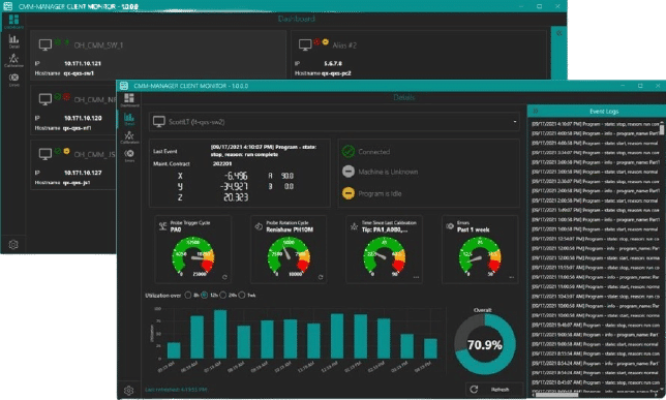Image resolution: width=666 pixels, height=400 pixels.
Task: Click the 70.9% overall utilization donut
Action: pyautogui.click(x=485, y=344)
